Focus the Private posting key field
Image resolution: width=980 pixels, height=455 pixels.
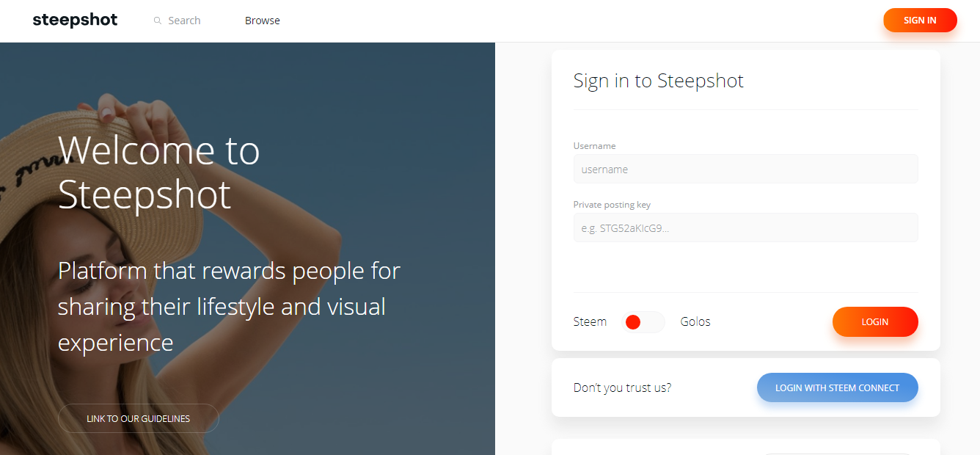click(x=745, y=227)
